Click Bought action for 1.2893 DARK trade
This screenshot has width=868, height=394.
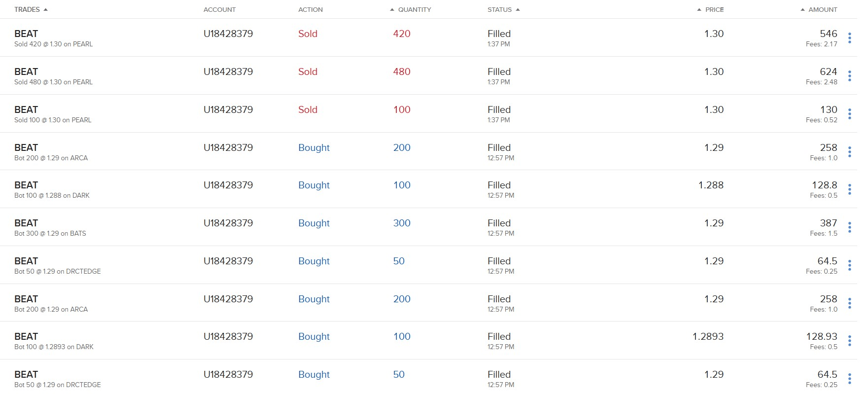coord(313,336)
